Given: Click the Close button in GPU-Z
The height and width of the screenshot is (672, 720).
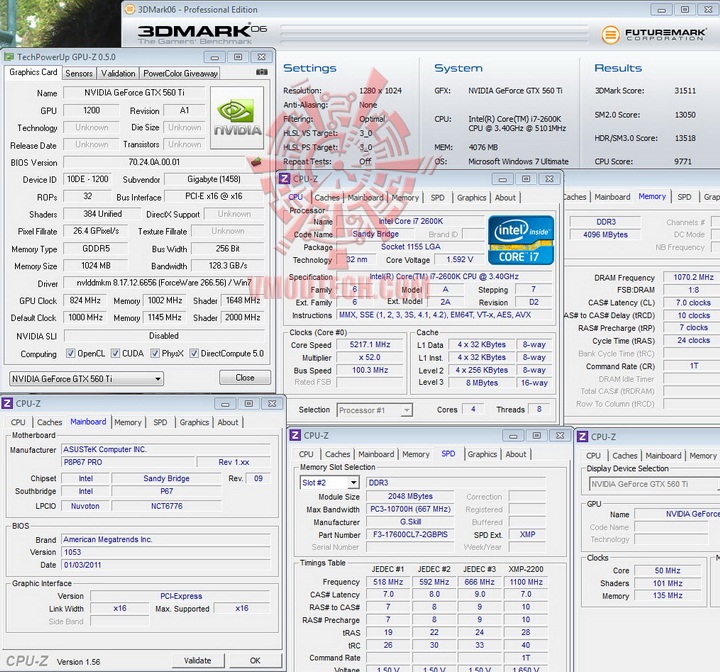Looking at the screenshot, I should click(245, 378).
